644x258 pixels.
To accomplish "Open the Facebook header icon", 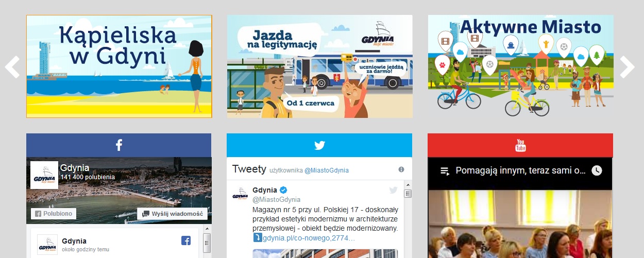I will click(118, 145).
